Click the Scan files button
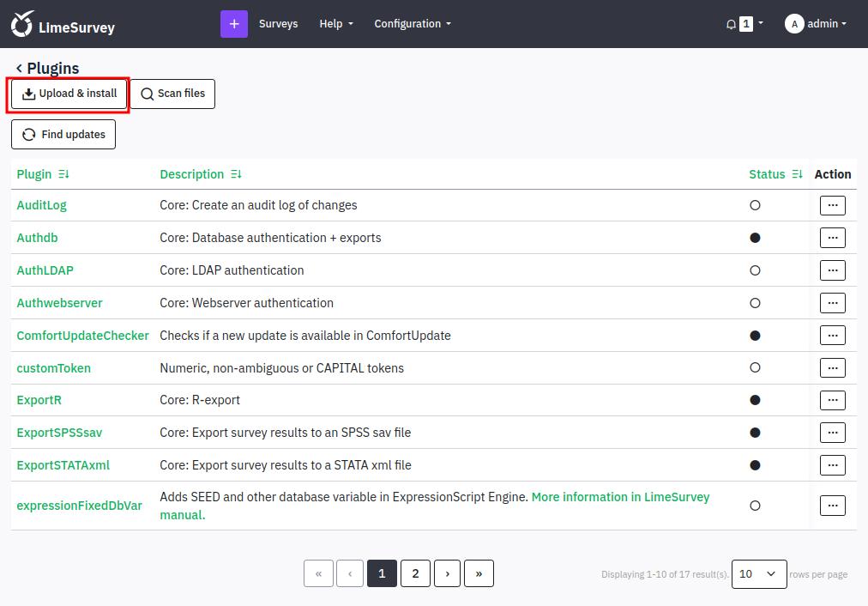The image size is (868, 606). point(172,94)
